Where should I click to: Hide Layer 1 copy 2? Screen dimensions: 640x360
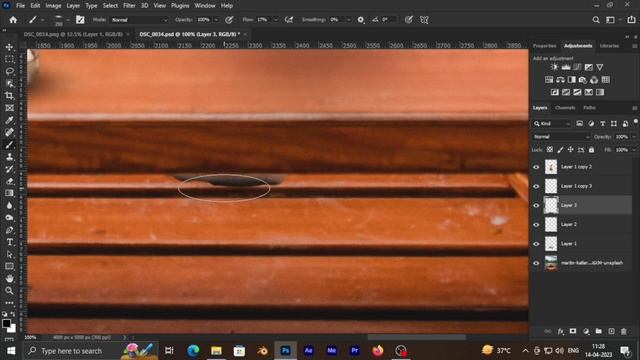click(536, 167)
